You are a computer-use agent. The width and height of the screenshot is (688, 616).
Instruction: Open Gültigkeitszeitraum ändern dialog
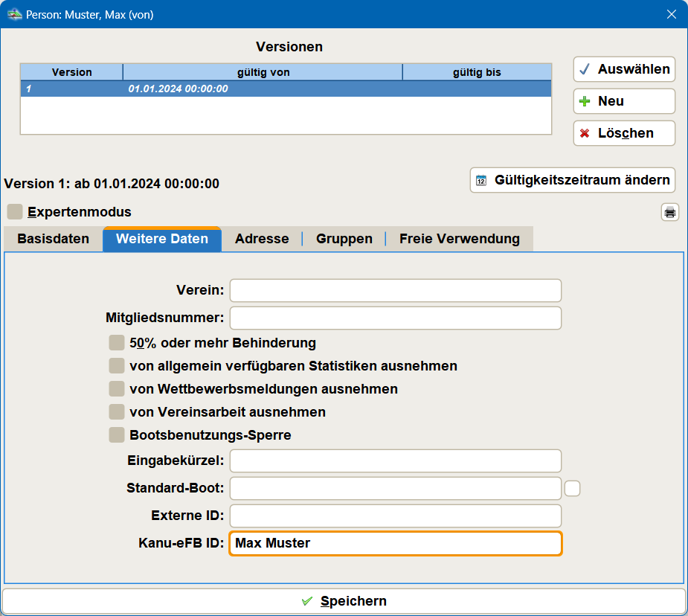pos(573,180)
